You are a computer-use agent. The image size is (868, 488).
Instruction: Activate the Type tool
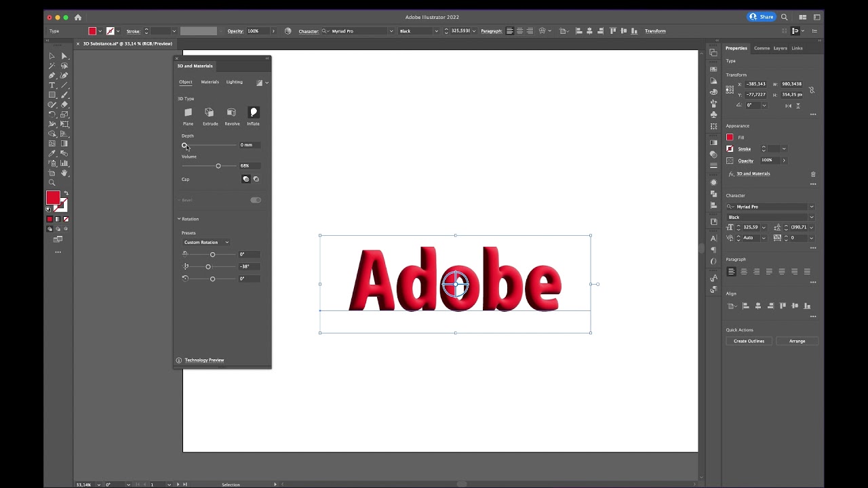coord(52,85)
